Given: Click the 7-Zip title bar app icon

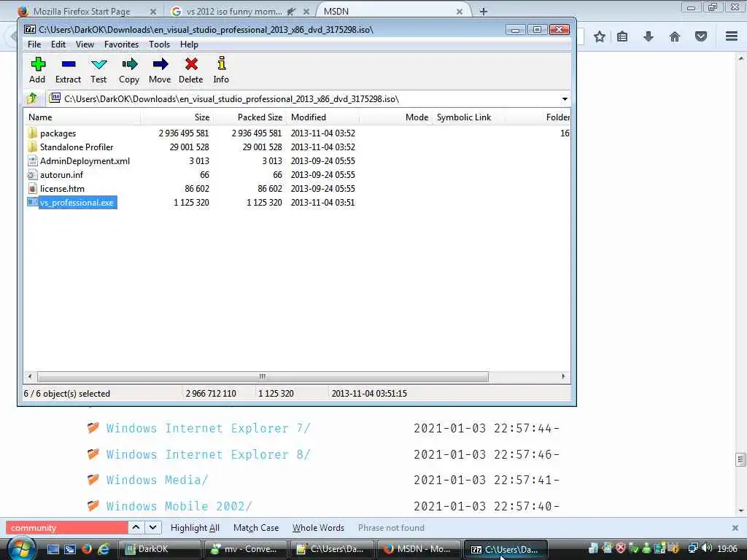Looking at the screenshot, I should [30, 29].
